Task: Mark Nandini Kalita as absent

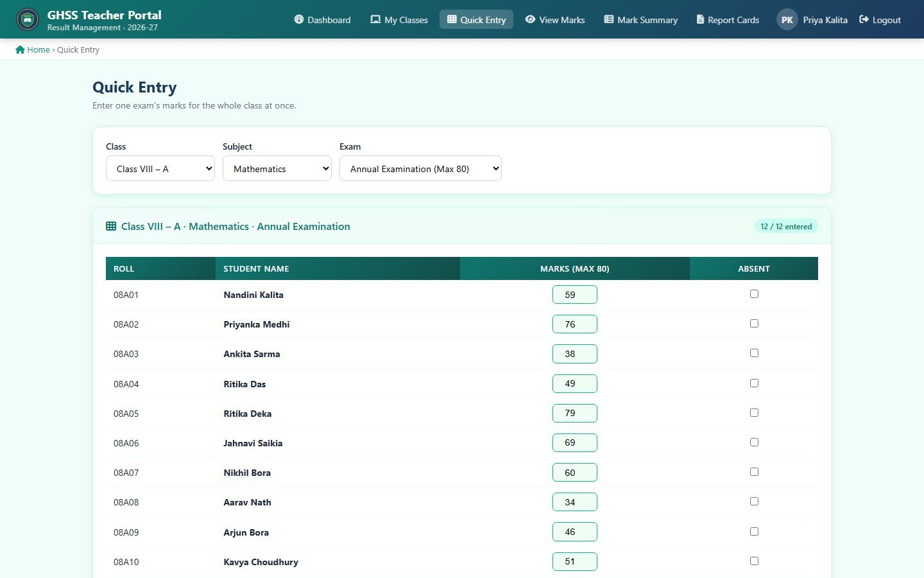Action: 754,294
